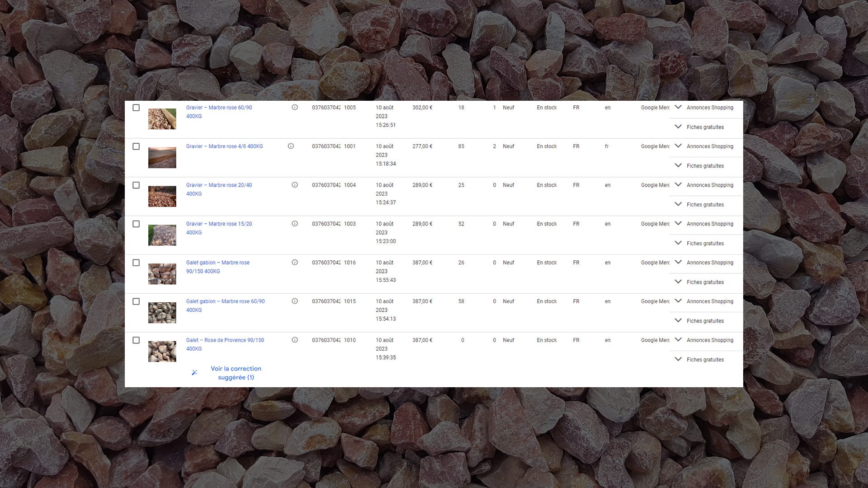The width and height of the screenshot is (868, 488).
Task: Click price 302,00 €
Action: pyautogui.click(x=422, y=108)
